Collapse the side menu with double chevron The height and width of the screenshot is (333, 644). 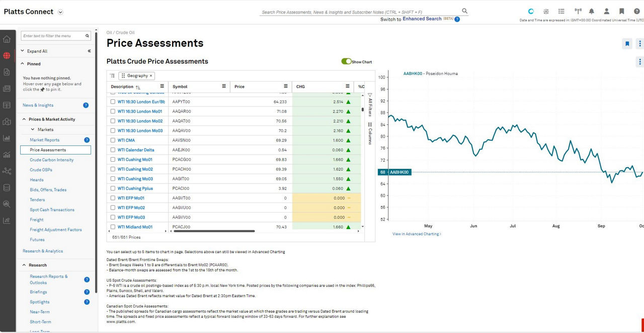(89, 51)
